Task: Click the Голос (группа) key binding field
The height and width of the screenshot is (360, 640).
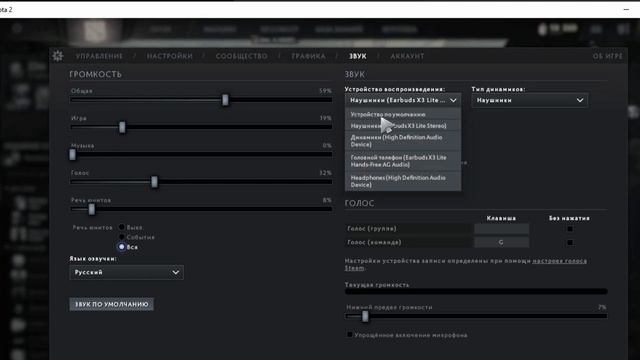Action: (501, 229)
